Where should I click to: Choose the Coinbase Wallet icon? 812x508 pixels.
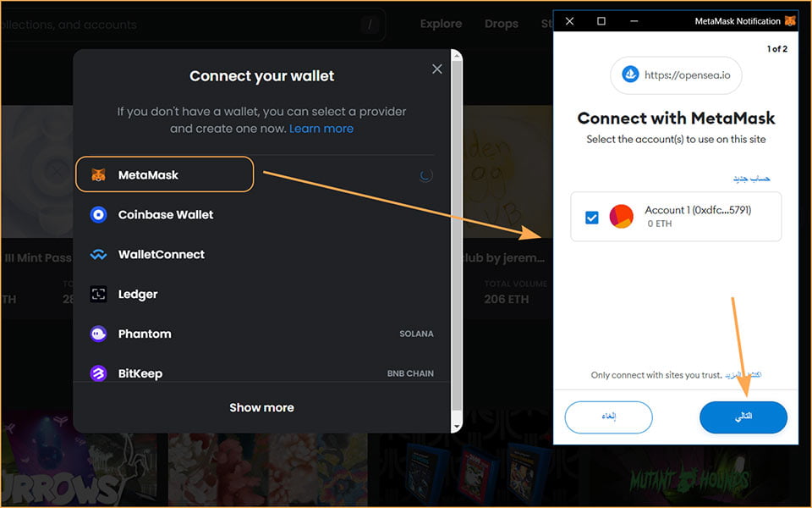98,214
